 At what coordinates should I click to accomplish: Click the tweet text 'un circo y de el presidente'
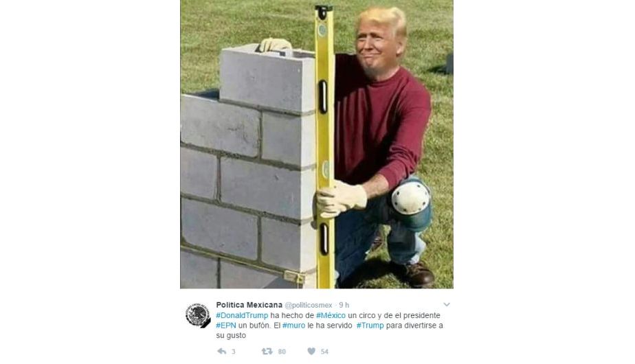click(x=394, y=315)
